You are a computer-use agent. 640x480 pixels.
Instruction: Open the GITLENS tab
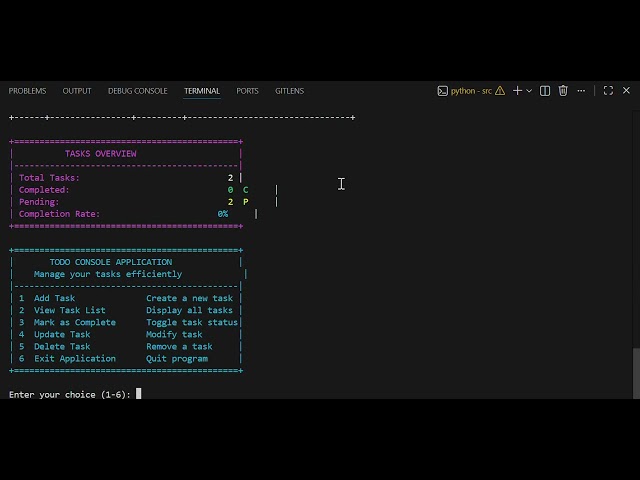[289, 91]
